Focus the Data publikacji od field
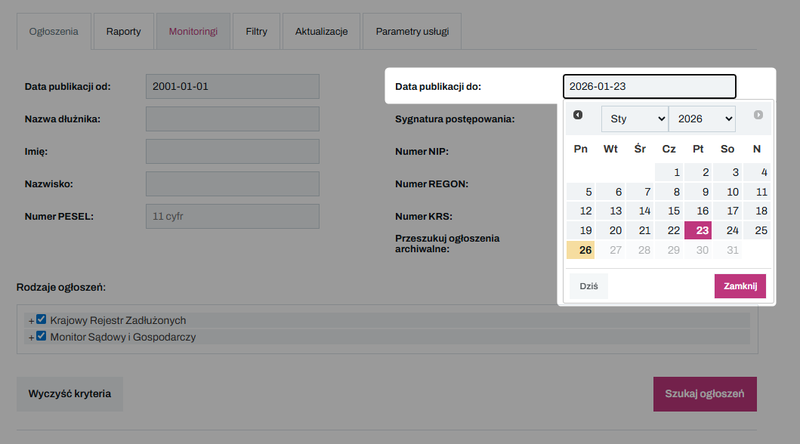The width and height of the screenshot is (800, 444). [x=232, y=87]
